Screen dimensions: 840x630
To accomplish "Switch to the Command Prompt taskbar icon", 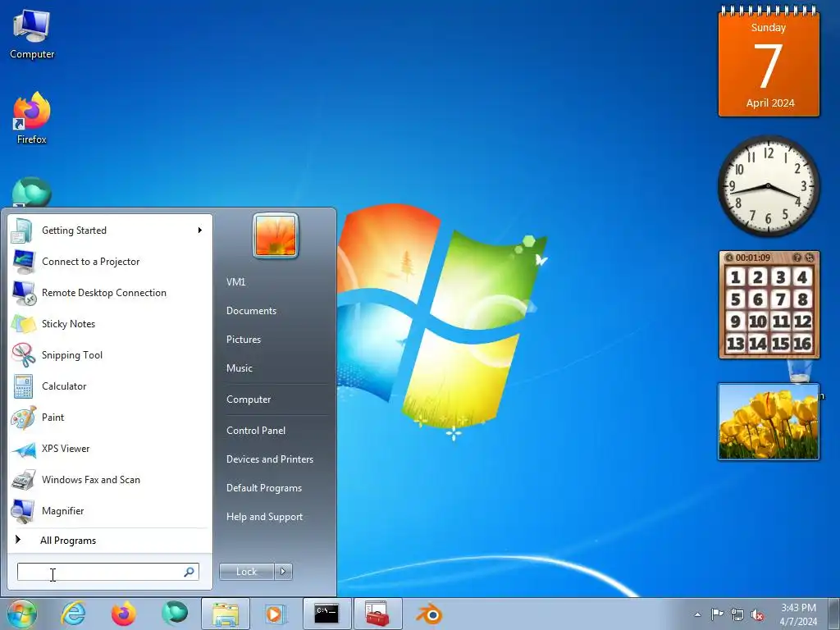I will pos(326,614).
